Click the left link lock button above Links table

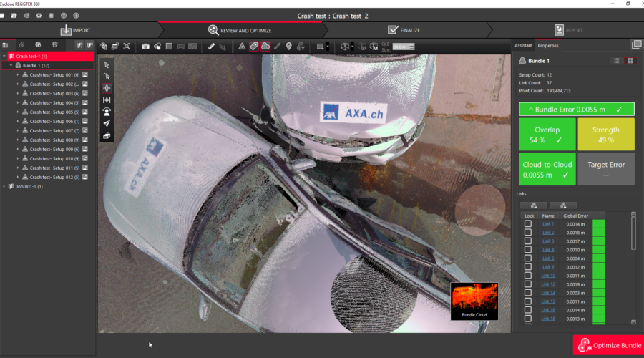pos(534,205)
